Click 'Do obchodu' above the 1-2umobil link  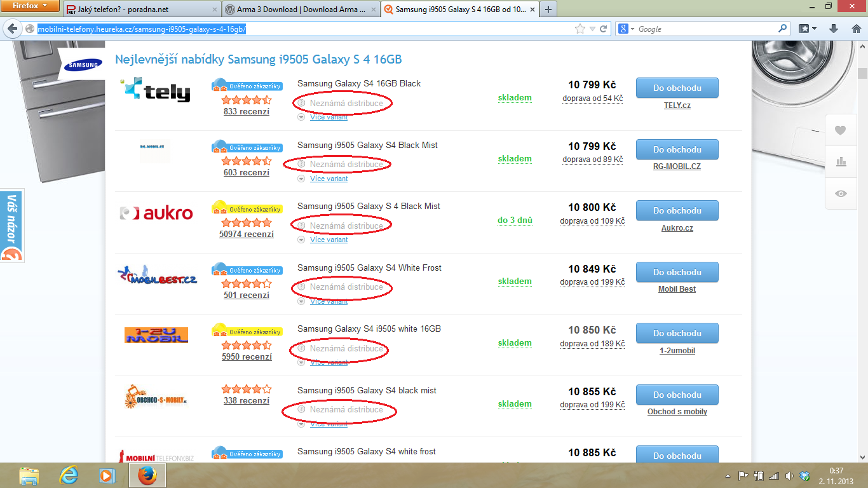pos(677,333)
